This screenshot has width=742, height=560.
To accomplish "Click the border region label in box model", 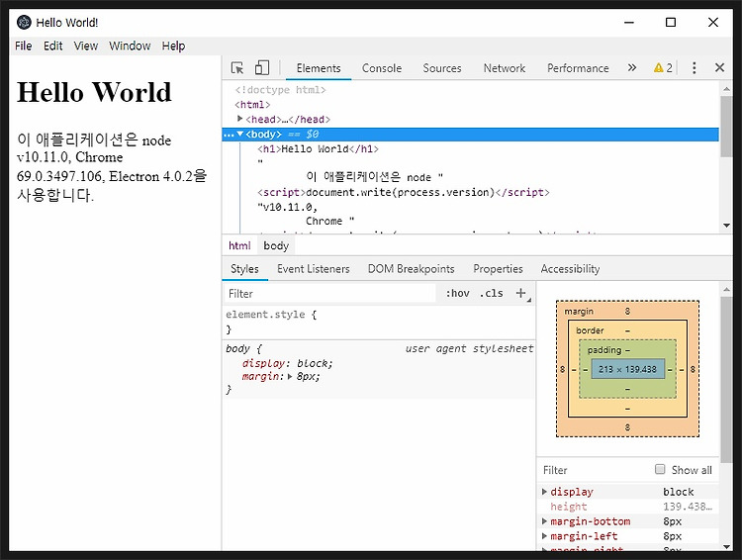I will click(x=590, y=330).
